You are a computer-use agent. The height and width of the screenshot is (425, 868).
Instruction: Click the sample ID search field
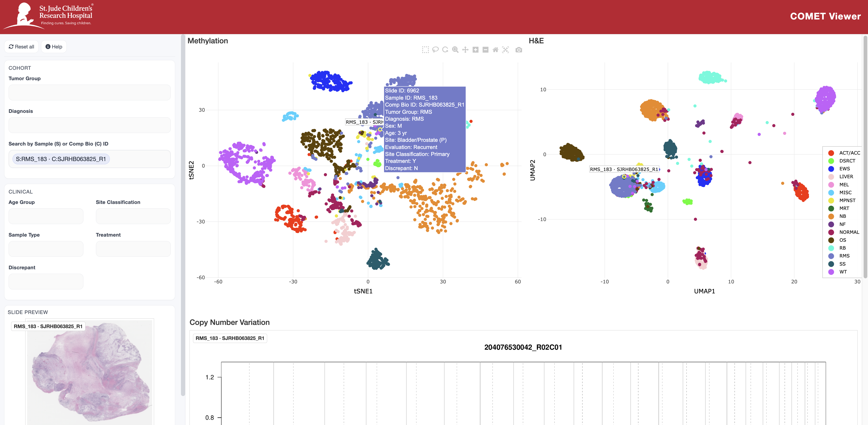tap(138, 159)
